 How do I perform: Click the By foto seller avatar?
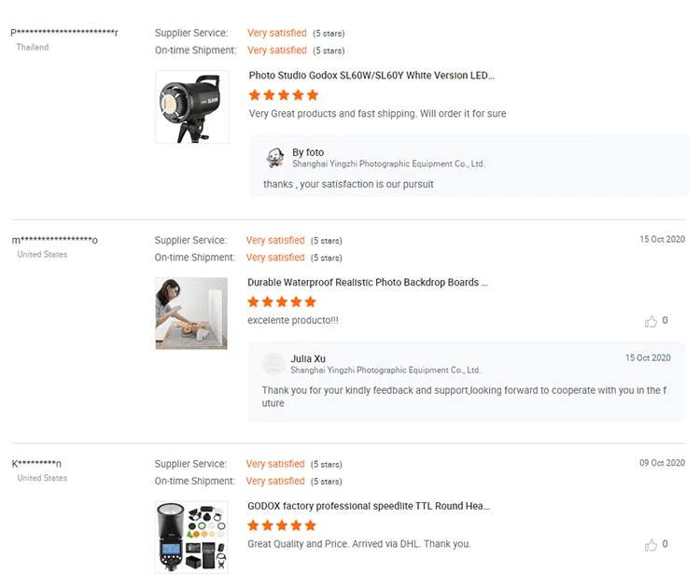point(275,158)
